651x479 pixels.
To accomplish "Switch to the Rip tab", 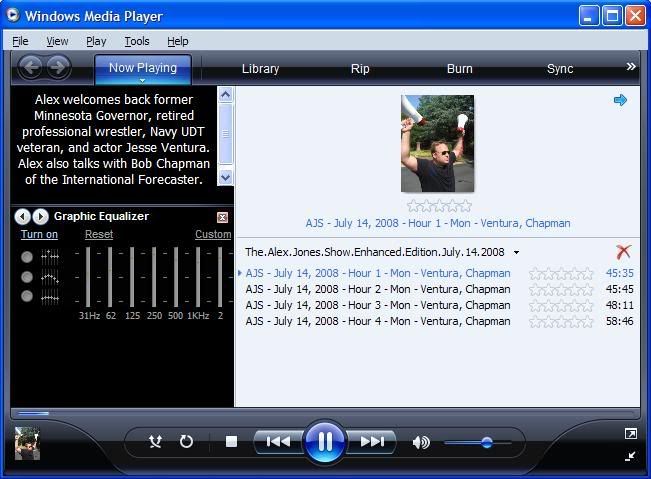I will click(360, 68).
